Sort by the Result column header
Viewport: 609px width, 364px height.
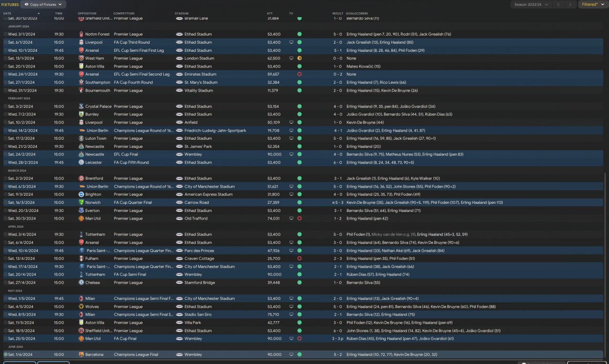(337, 13)
